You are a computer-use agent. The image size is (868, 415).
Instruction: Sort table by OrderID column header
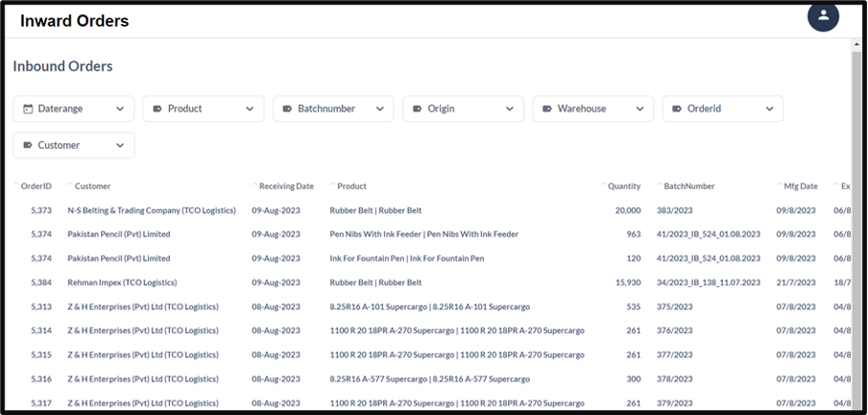tap(36, 186)
